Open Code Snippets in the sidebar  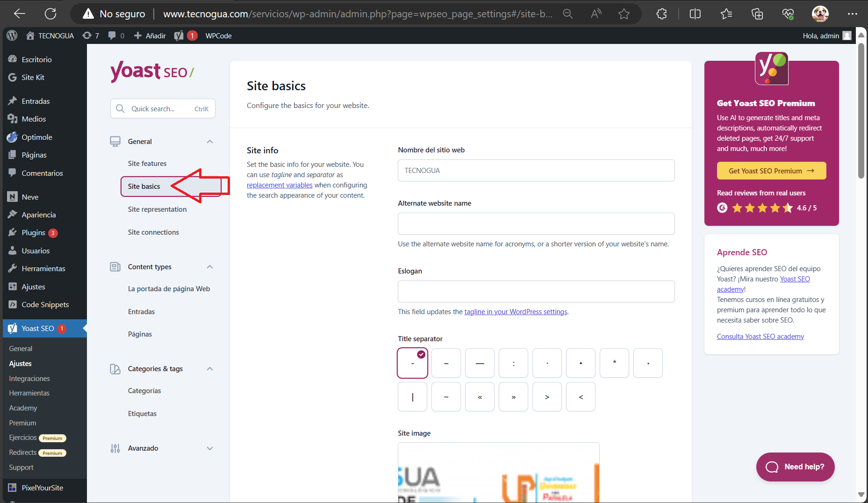(x=45, y=304)
